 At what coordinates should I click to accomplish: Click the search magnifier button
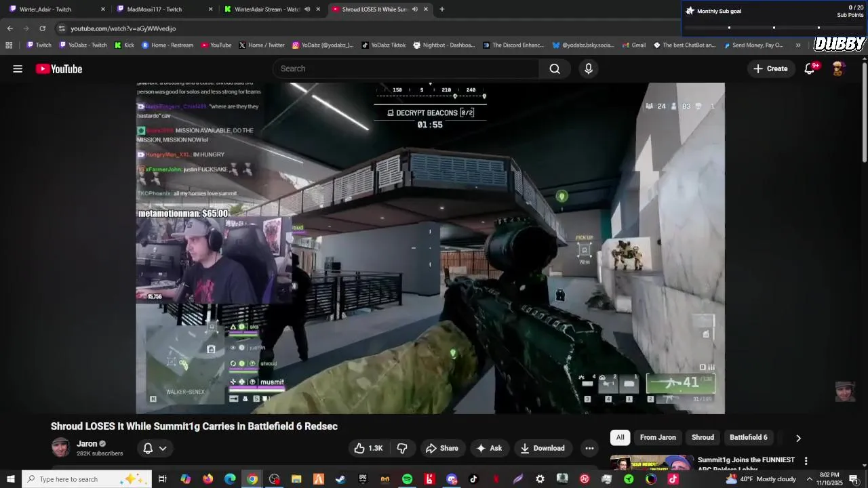click(555, 68)
